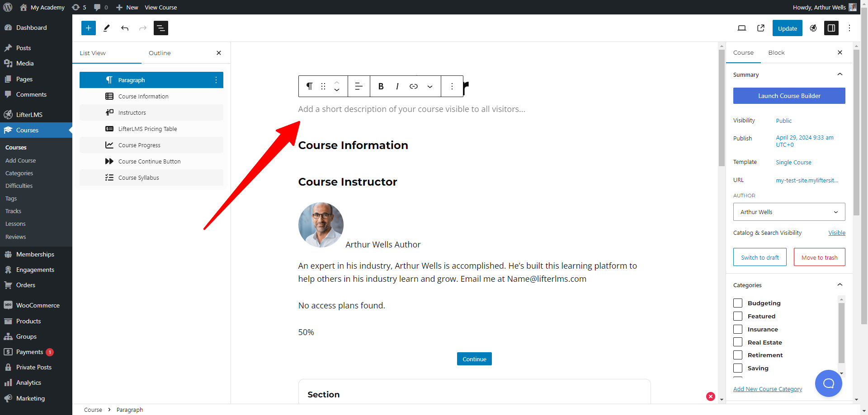868x415 pixels.
Task: Check the Featured category checkbox
Action: [738, 316]
